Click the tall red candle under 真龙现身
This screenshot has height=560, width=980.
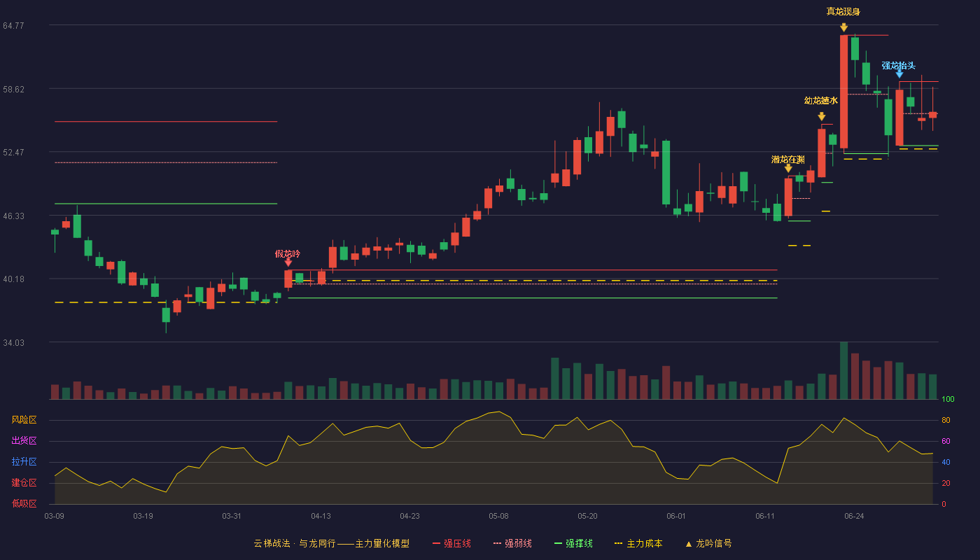[843, 92]
